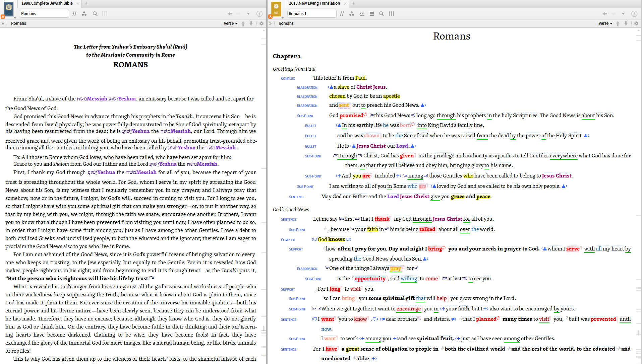Image resolution: width=642 pixels, height=364 pixels.
Task: Open visual filters in Complete Jewish Bible pane
Action: 84,14
